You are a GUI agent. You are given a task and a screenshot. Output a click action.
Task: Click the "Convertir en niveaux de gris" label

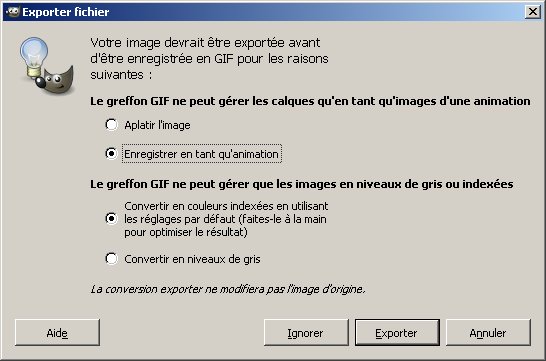[x=192, y=259]
